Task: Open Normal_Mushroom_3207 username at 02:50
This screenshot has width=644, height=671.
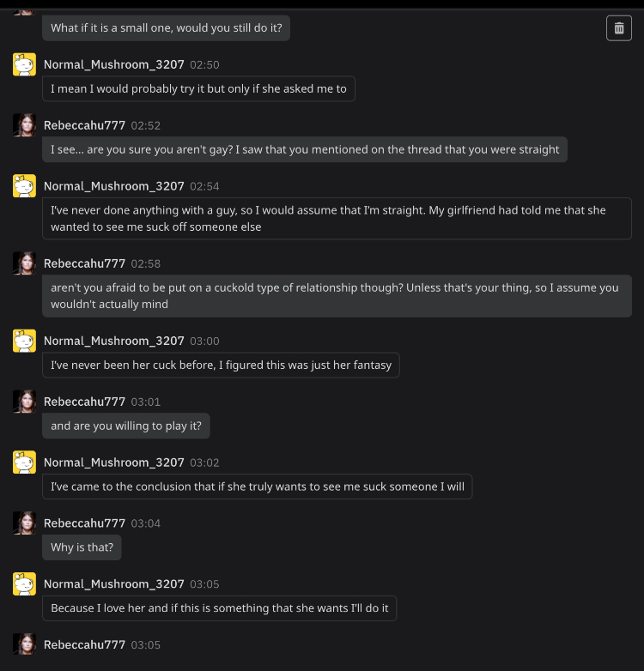Action: coord(114,64)
